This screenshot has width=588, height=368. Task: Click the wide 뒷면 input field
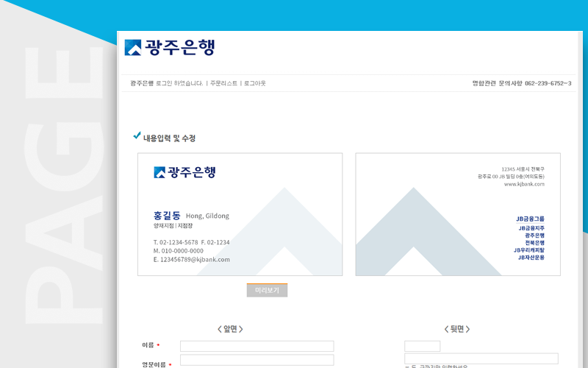(x=481, y=358)
